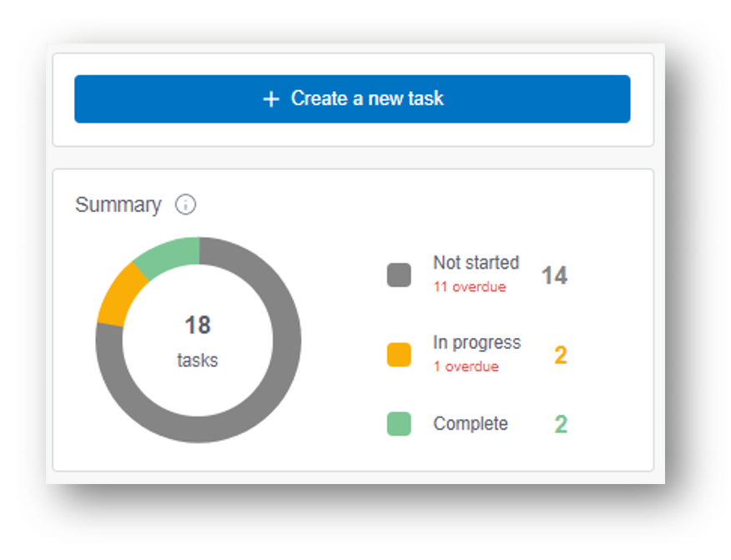Select the green Complete swatch
This screenshot has width=731, height=560.
click(399, 424)
